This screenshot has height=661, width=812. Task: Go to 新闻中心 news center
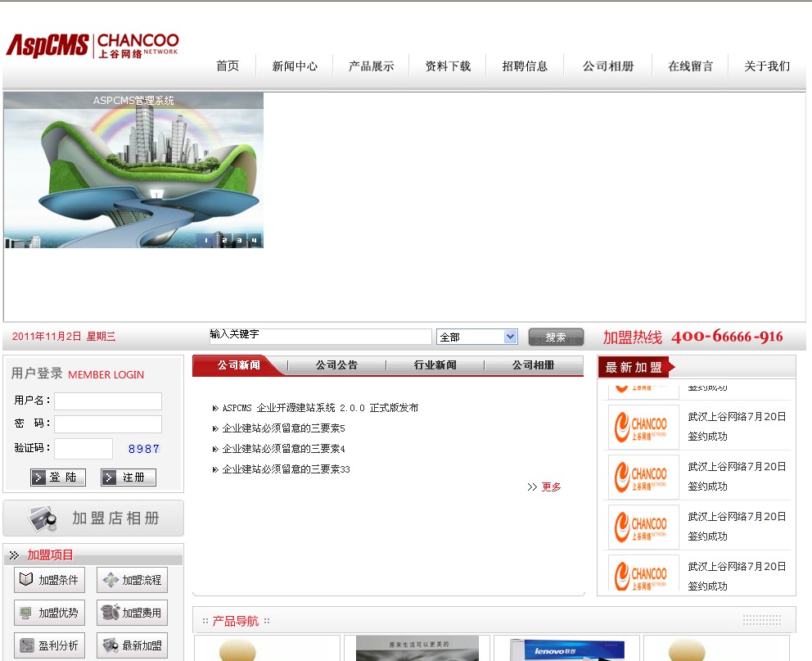click(295, 66)
